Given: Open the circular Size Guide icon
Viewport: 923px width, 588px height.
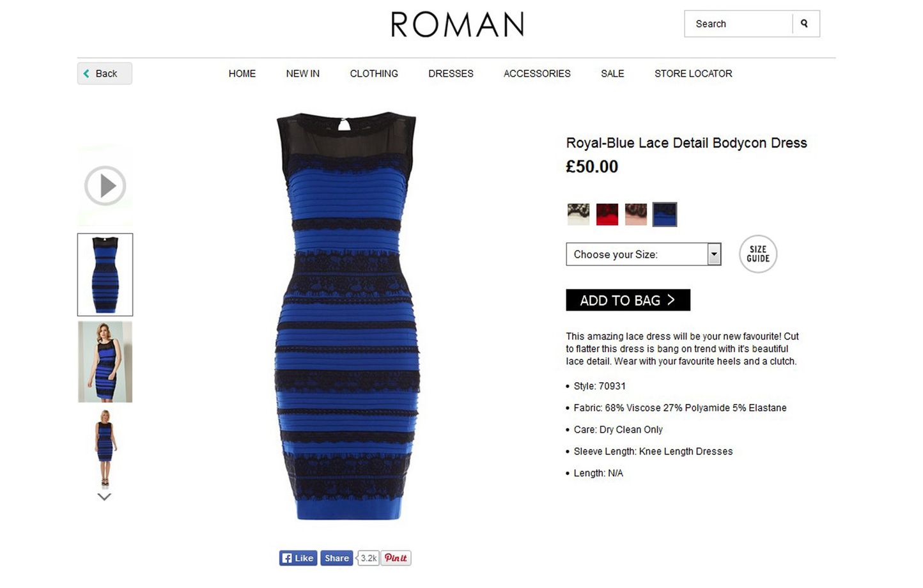Looking at the screenshot, I should point(758,254).
